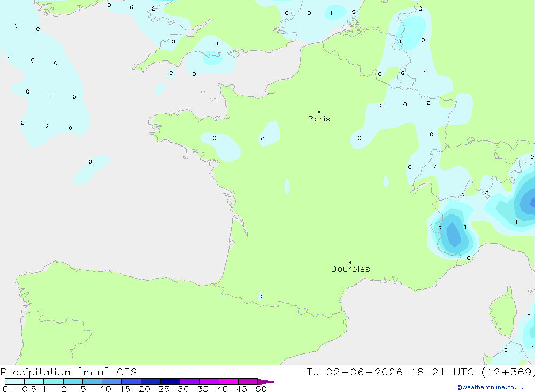The height and width of the screenshot is (392, 535).
Task: Select the 30 mm purple legend swatch
Action: [189, 381]
